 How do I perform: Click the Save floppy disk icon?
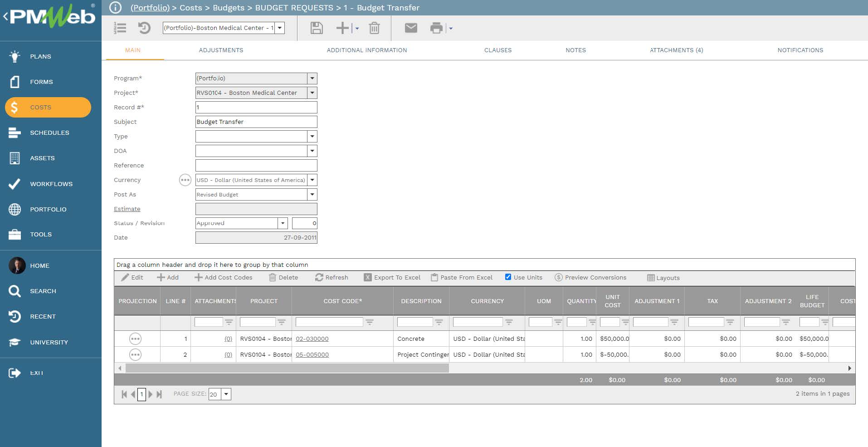(316, 28)
